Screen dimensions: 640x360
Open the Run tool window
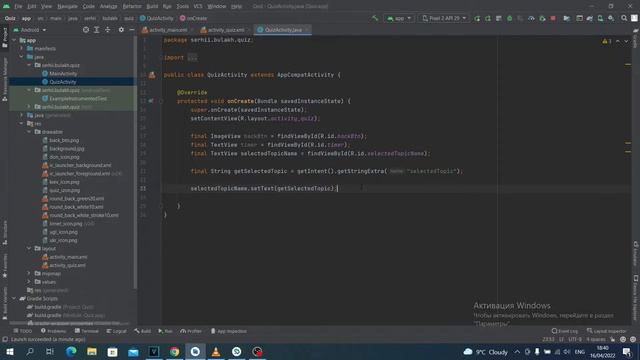[x=165, y=331]
